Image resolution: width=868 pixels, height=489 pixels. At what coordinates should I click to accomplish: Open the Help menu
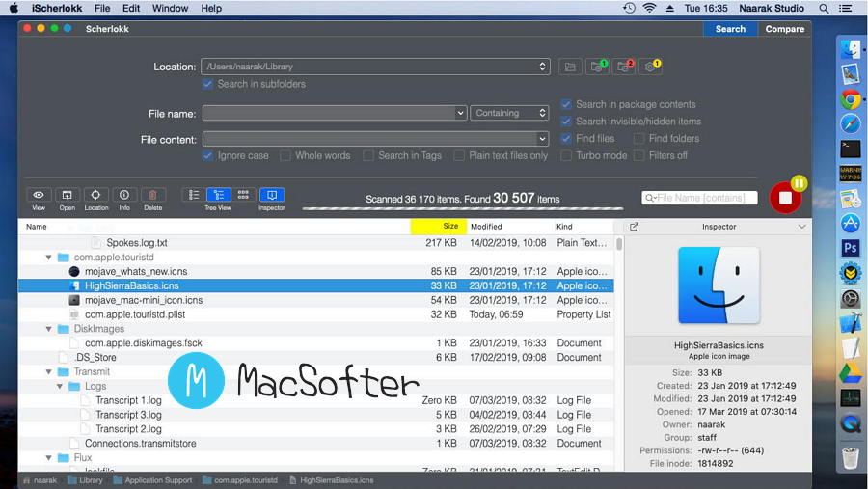211,9
